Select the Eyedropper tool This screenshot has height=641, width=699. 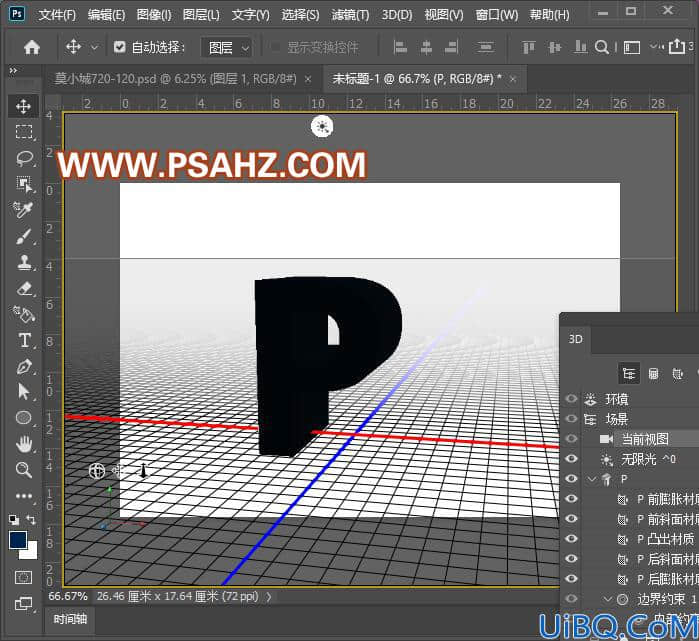(x=23, y=209)
